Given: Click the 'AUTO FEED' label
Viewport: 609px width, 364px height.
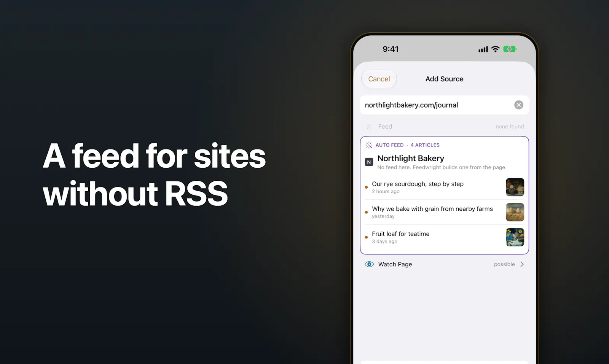Looking at the screenshot, I should (389, 145).
